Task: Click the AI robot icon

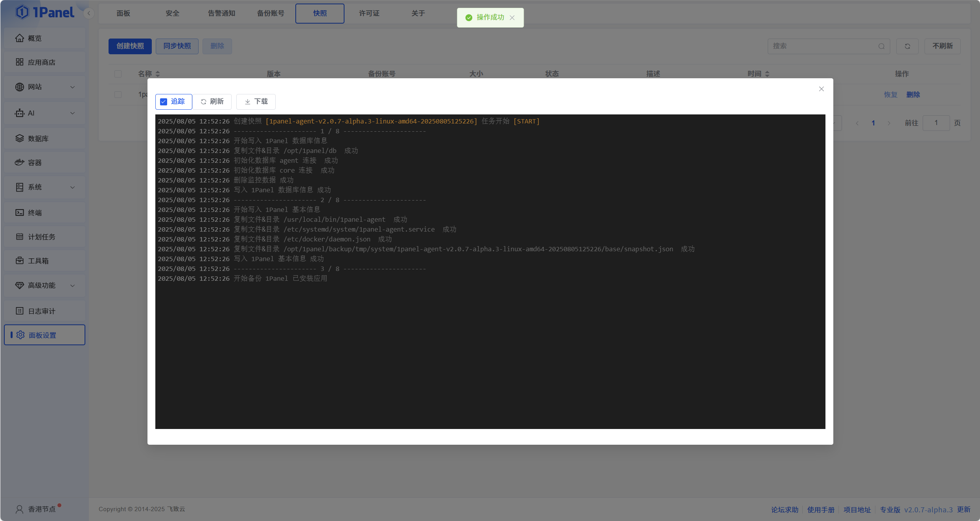Action: 20,113
